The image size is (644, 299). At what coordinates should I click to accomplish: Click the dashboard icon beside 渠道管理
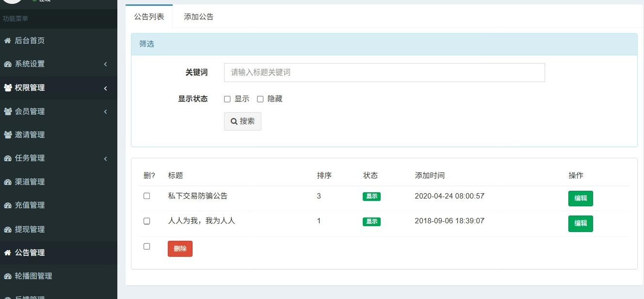7,182
